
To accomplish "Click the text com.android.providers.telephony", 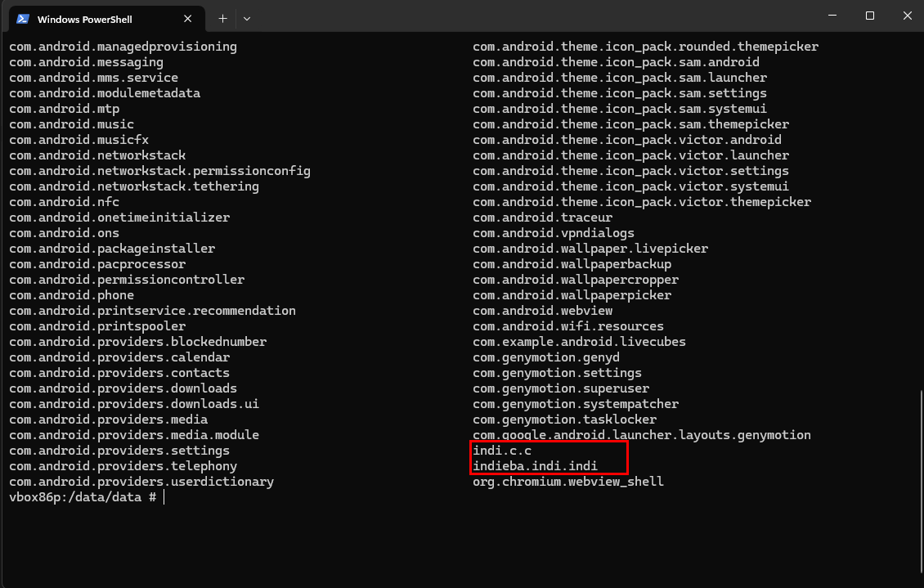I will [123, 466].
